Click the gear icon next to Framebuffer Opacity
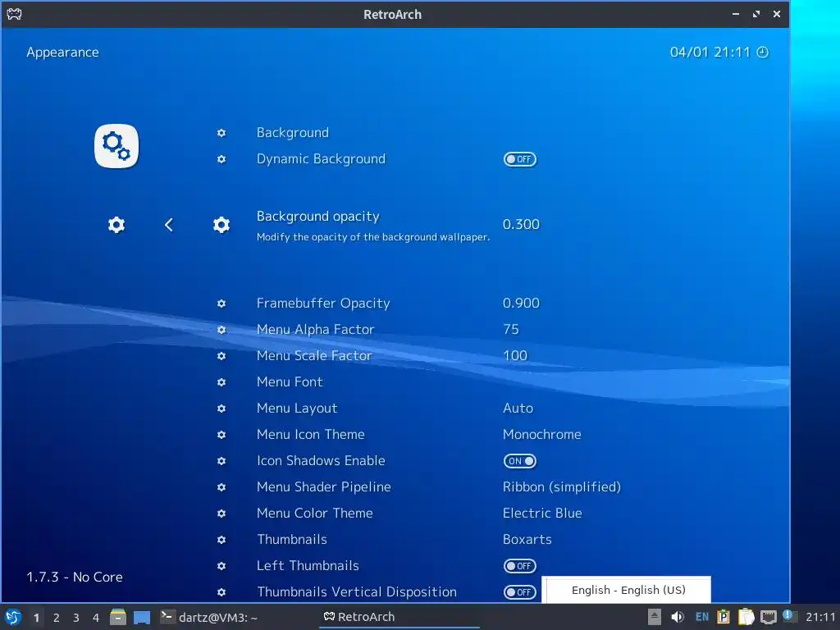Viewport: 840px width, 630px height. (x=221, y=304)
